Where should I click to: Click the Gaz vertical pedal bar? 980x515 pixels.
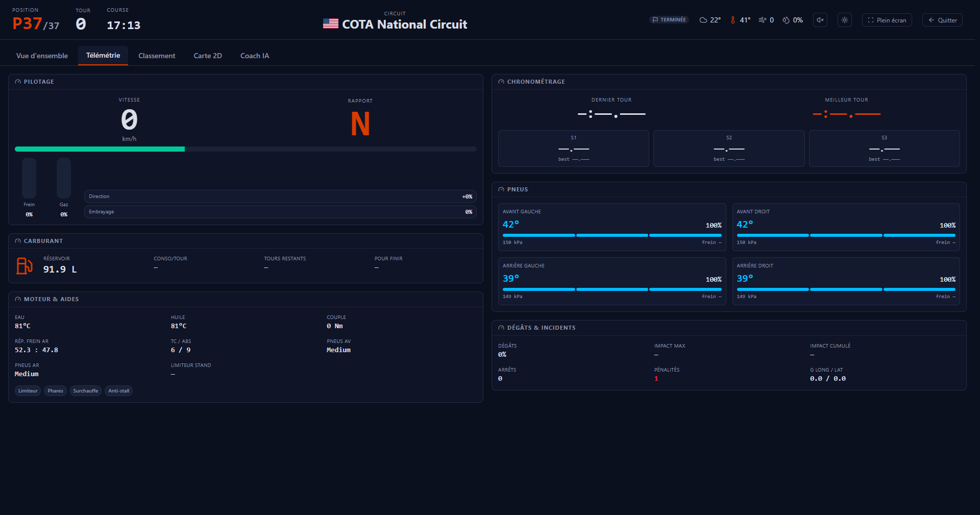[64, 178]
